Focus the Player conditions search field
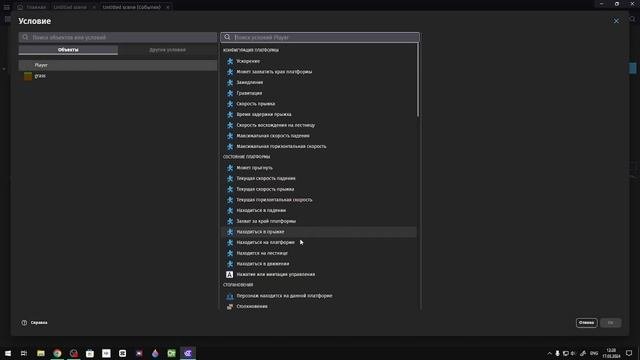The height and width of the screenshot is (360, 640). tap(320, 37)
